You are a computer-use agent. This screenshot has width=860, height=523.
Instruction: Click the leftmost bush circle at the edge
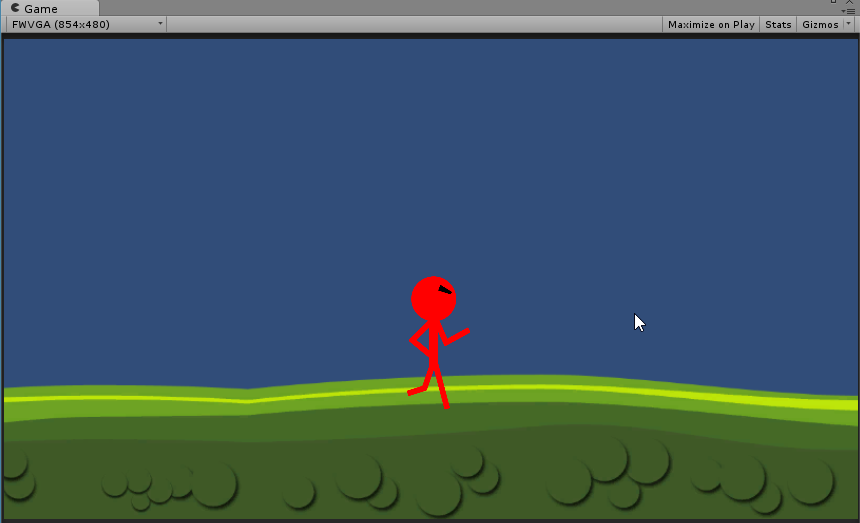click(12, 465)
